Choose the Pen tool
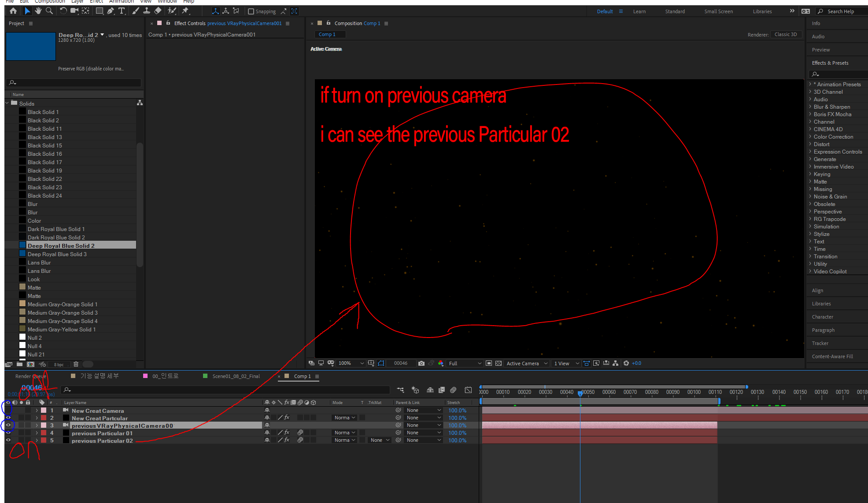The width and height of the screenshot is (868, 503). point(111,11)
